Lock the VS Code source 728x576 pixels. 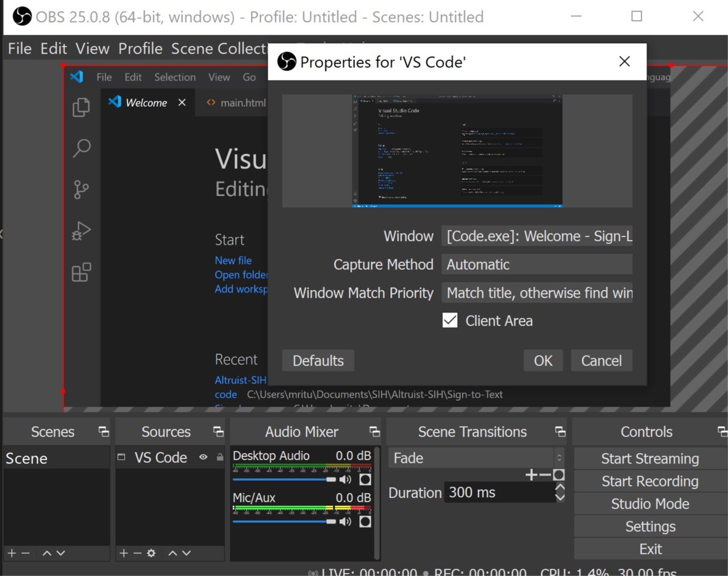tap(220, 457)
